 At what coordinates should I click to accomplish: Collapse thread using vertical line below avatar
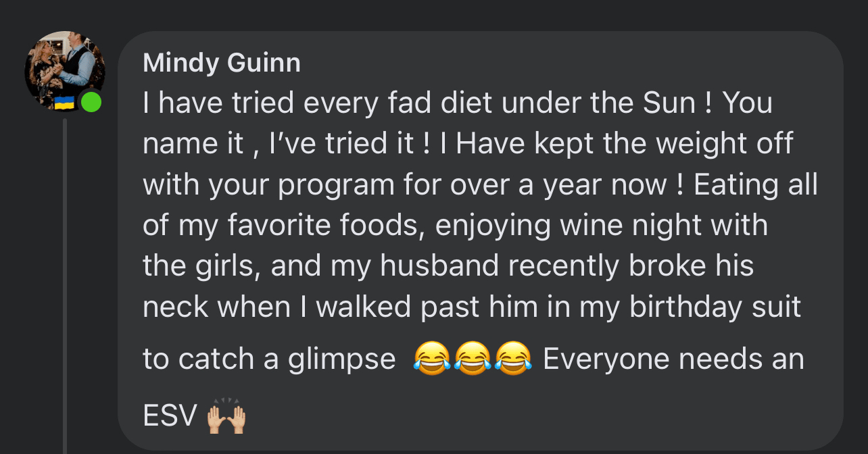pos(65,284)
